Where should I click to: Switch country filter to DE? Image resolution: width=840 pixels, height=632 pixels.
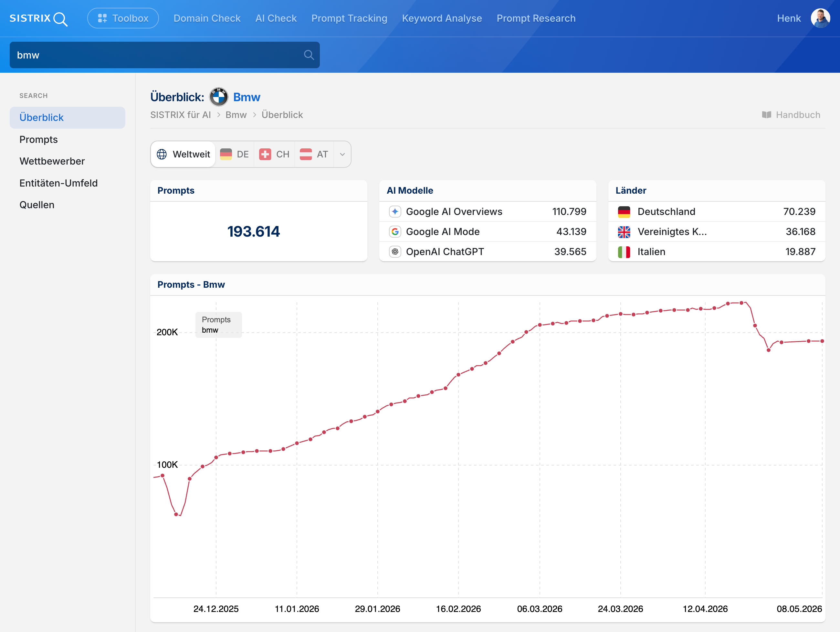click(234, 154)
